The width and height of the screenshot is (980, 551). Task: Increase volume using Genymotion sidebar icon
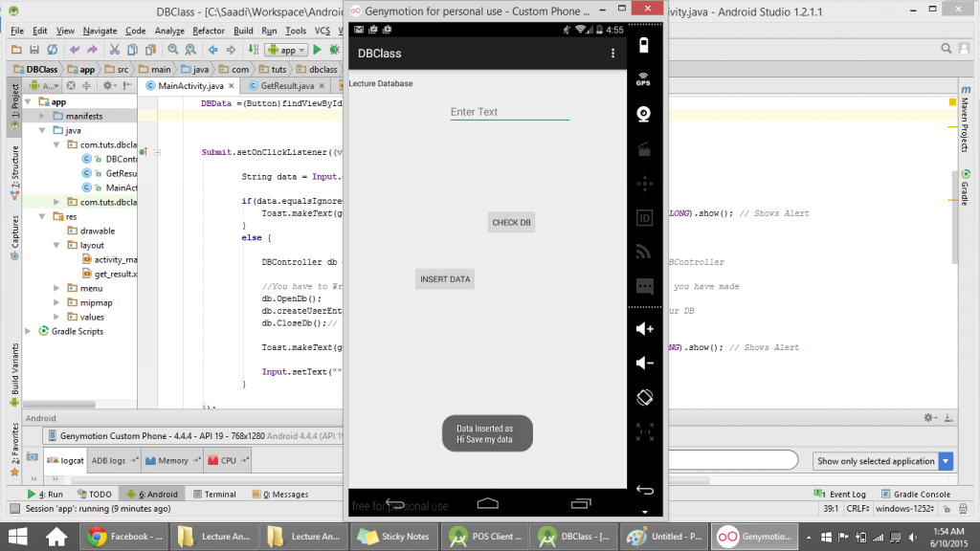643,328
